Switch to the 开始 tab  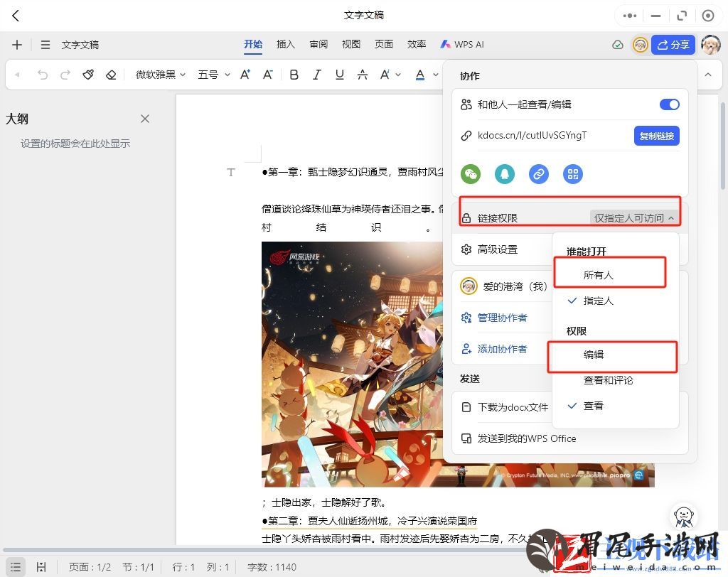coord(253,45)
